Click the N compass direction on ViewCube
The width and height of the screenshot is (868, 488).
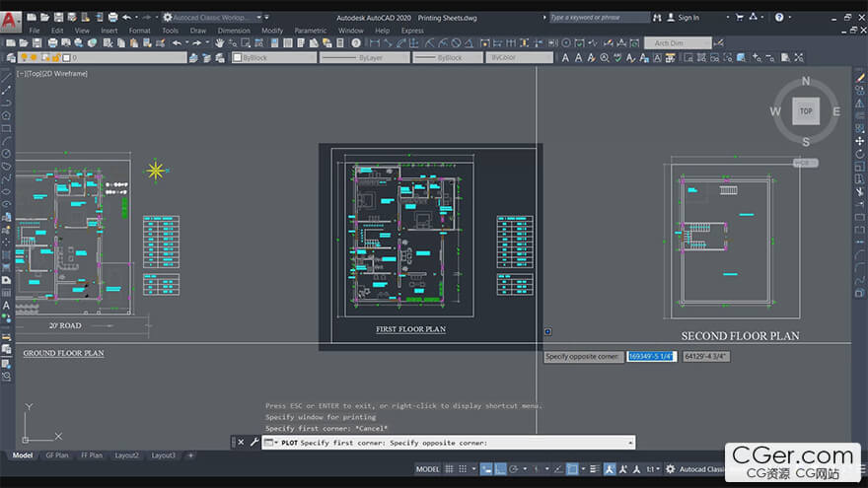tap(806, 81)
